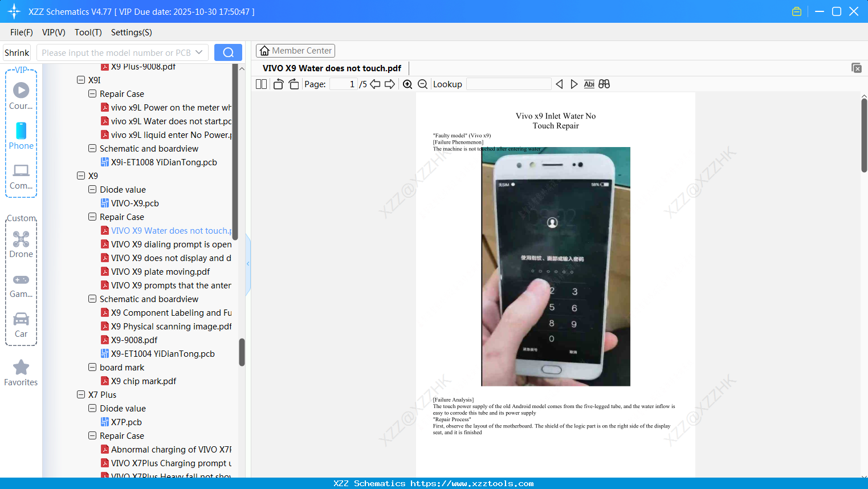Collapse the X7 Plus tree node
The width and height of the screenshot is (868, 489).
pyautogui.click(x=81, y=394)
